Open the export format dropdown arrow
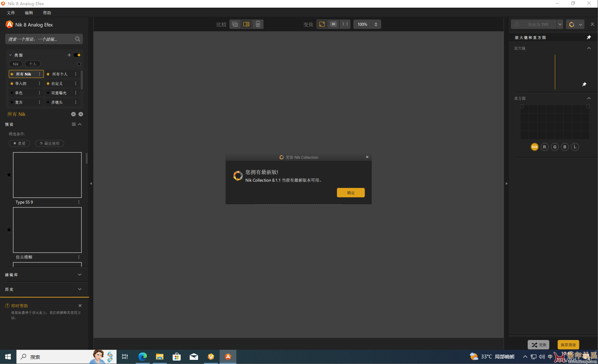The image size is (598, 364). [x=560, y=24]
